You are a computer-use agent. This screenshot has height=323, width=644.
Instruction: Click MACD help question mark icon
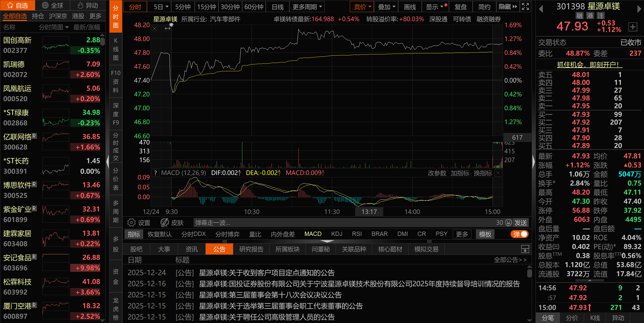pos(156,173)
